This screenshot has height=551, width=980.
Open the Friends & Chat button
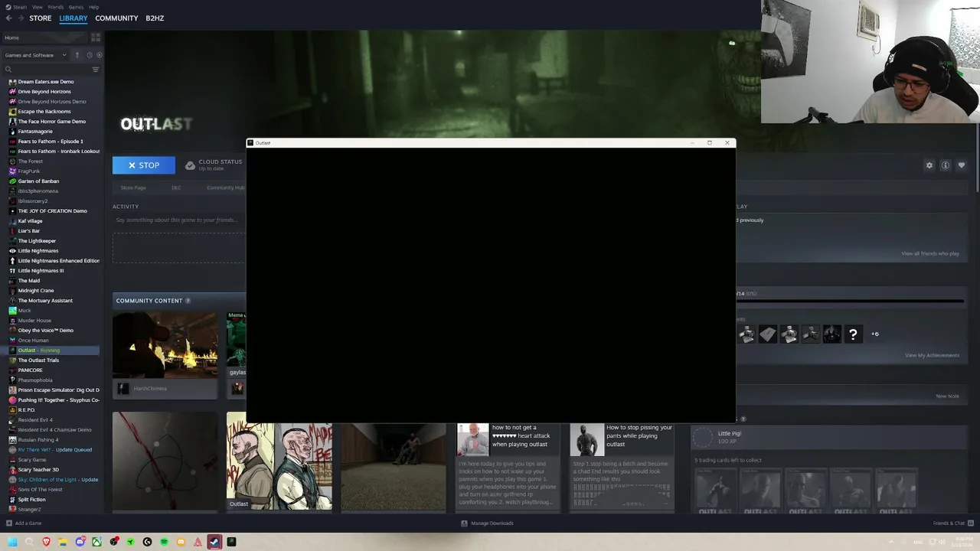[x=952, y=523]
